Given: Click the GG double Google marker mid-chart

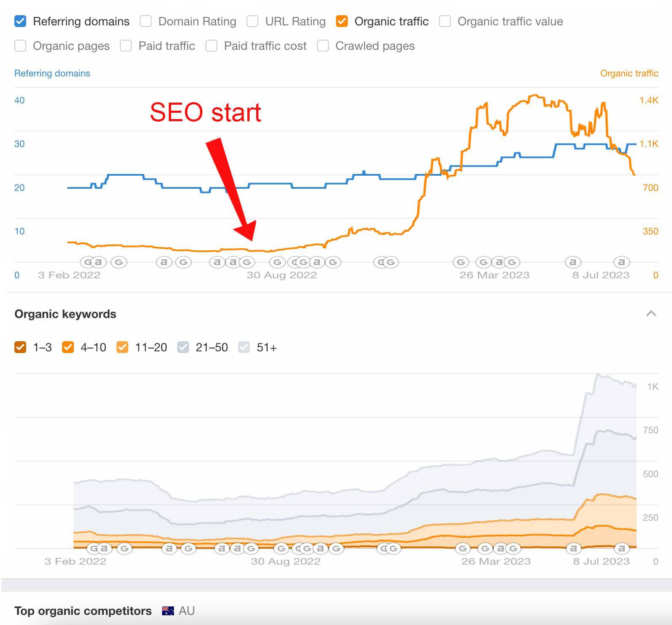Looking at the screenshot, I should tap(385, 262).
